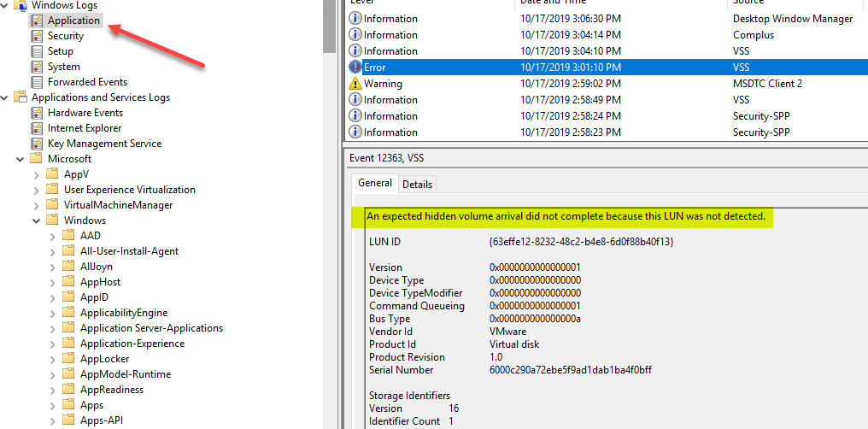
Task: Click the Event 12363, VSS header
Action: tap(387, 158)
